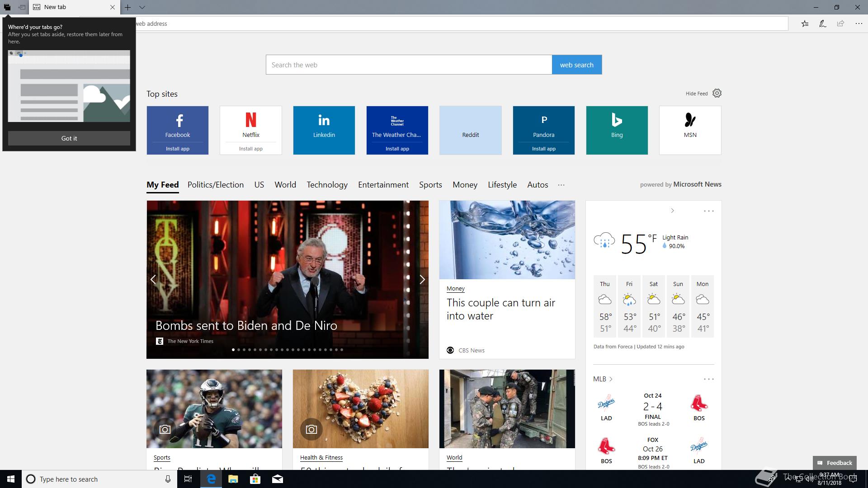
Task: Open Bombs sent to Biden and De Niro
Action: point(246,325)
